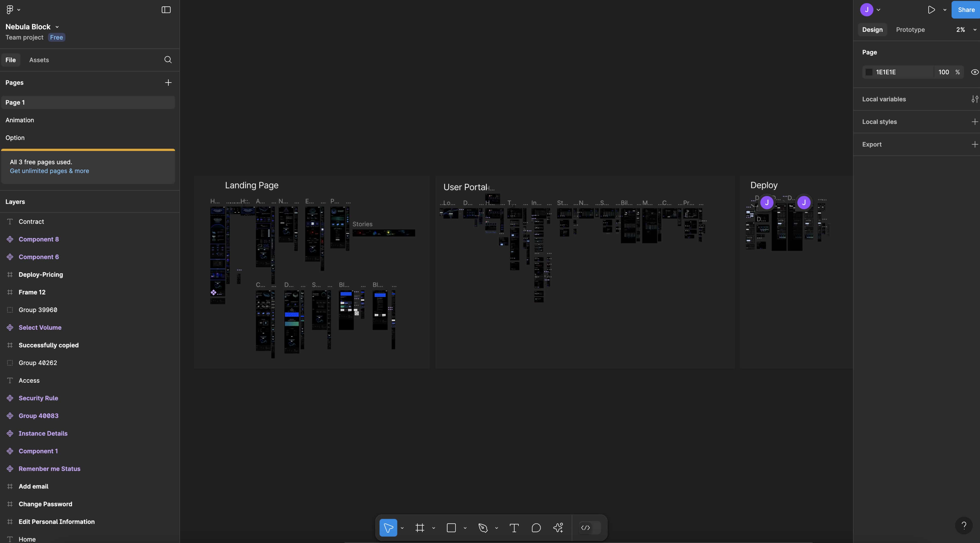This screenshot has width=980, height=543.
Task: Select the Stories frame thumbnail on canvas
Action: coord(384,233)
